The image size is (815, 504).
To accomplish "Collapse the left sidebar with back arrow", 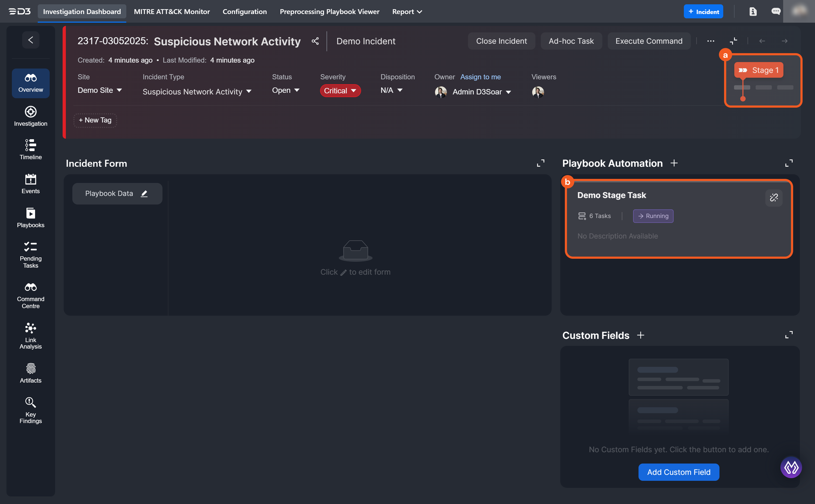I will tap(31, 40).
